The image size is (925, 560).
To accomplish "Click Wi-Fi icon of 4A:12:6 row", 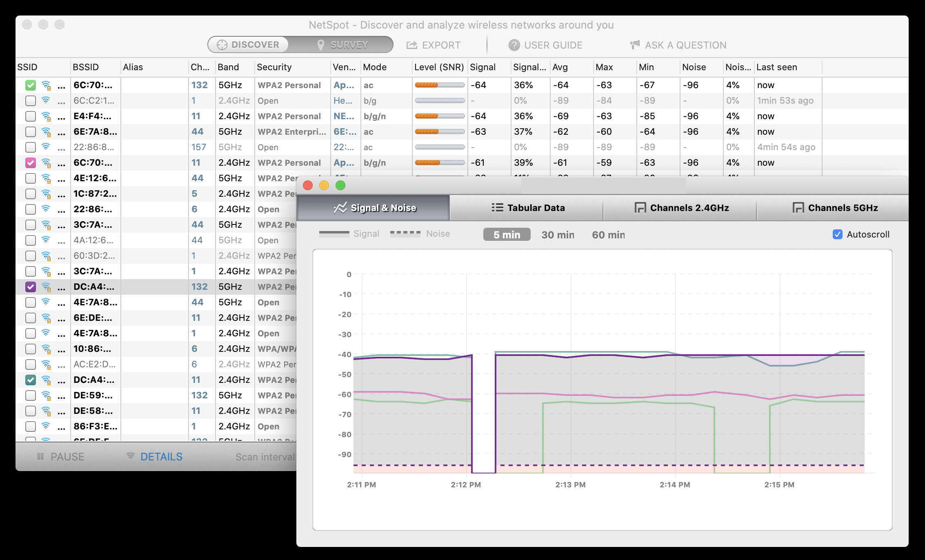I will (46, 240).
